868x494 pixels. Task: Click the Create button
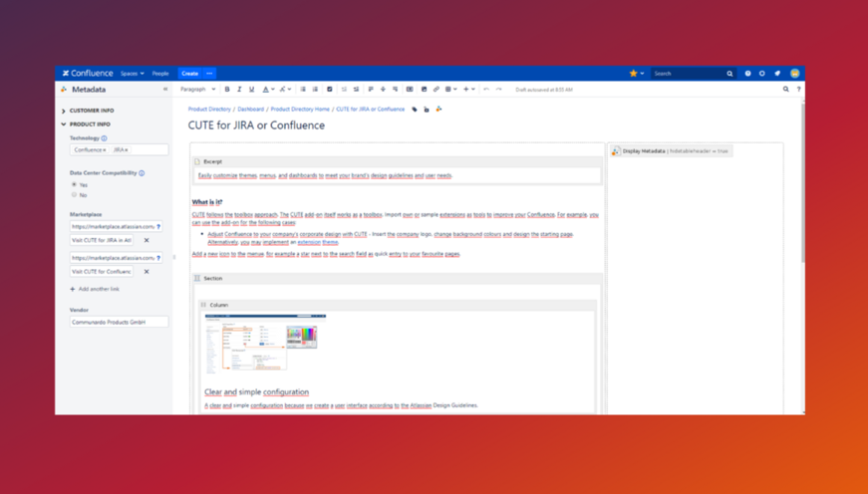coord(190,73)
